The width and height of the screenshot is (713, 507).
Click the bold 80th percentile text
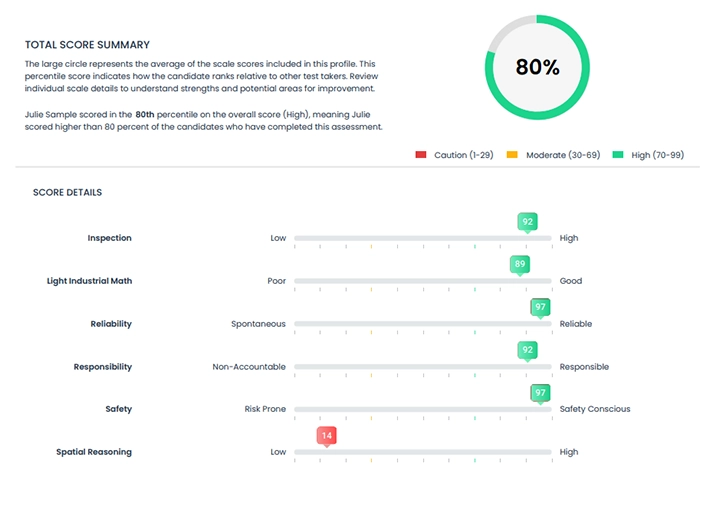[x=144, y=115]
